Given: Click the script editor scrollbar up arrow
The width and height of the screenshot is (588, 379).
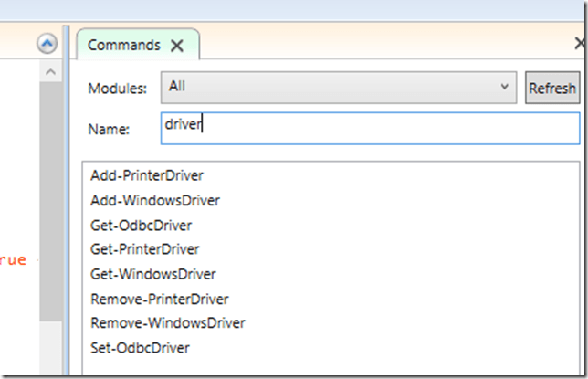Looking at the screenshot, I should pos(50,71).
